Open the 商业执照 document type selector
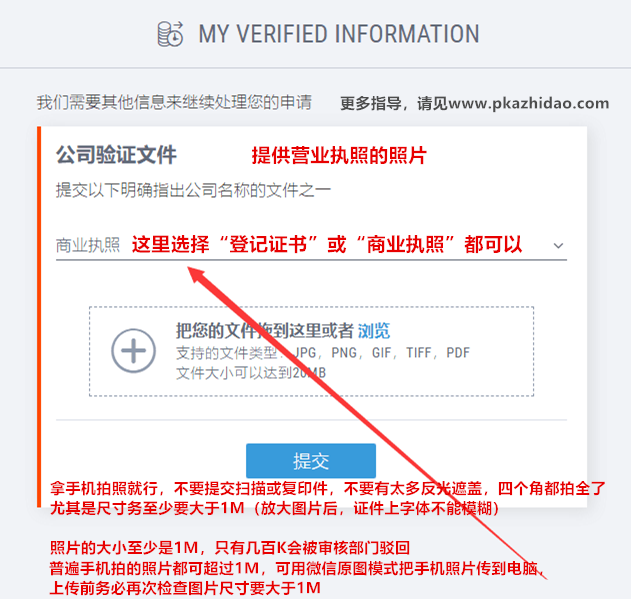 click(x=311, y=245)
